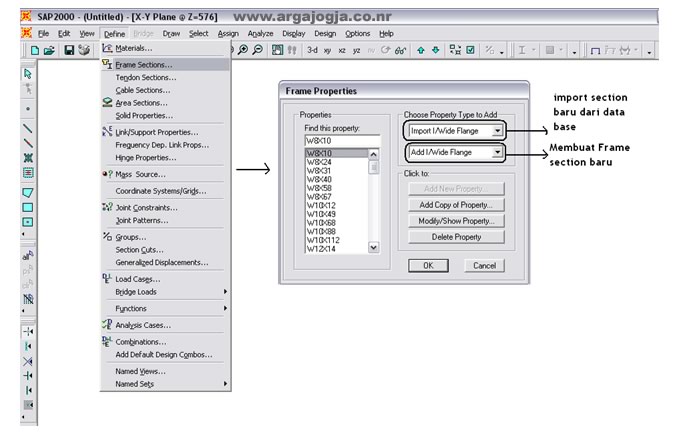This screenshot has width=674, height=432.
Task: Choose Combinations... menu entry
Action: pos(165,342)
